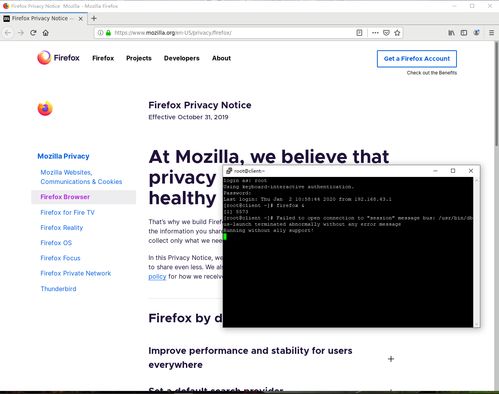Reload the page with the refresh icon
The height and width of the screenshot is (394, 499).
33,33
